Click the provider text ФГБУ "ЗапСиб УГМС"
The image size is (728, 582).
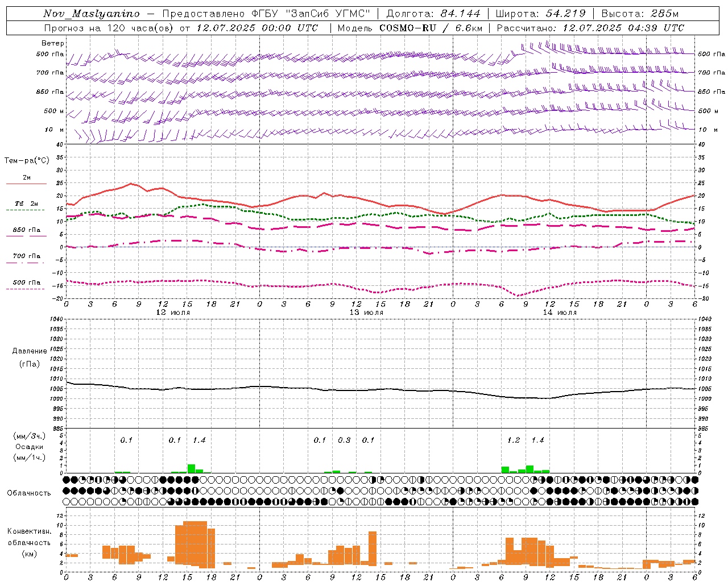coord(310,14)
